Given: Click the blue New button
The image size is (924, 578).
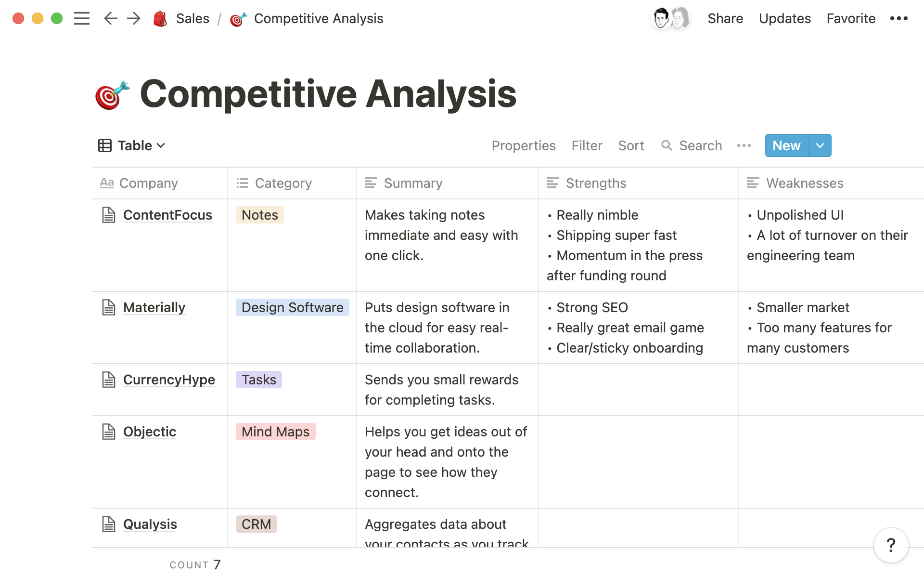Looking at the screenshot, I should [786, 145].
